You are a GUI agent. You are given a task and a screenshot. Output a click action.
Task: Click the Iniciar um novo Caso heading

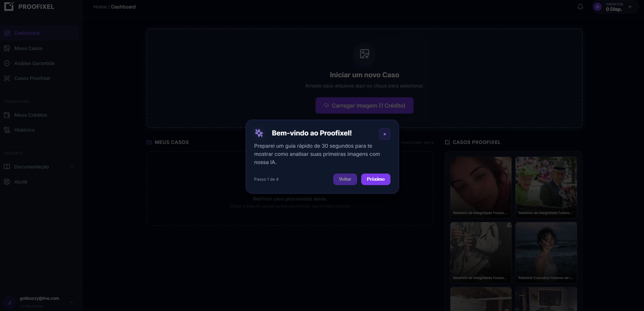point(365,75)
